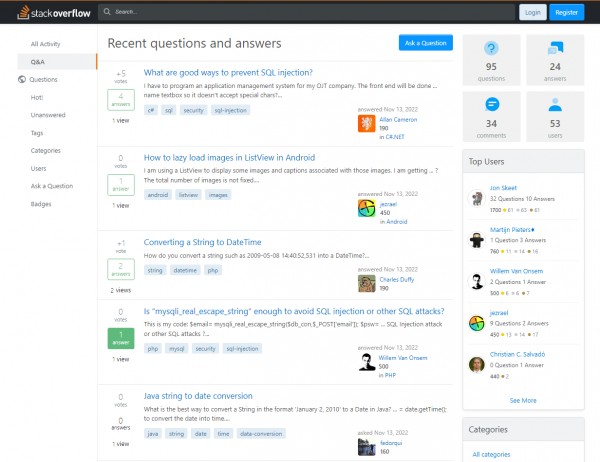Image resolution: width=600 pixels, height=462 pixels.
Task: Click the globe icon beside Questions
Action: point(22,79)
